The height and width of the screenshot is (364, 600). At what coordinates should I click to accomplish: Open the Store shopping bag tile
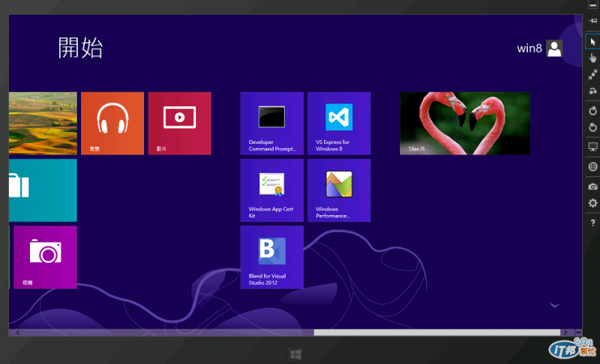(x=43, y=190)
